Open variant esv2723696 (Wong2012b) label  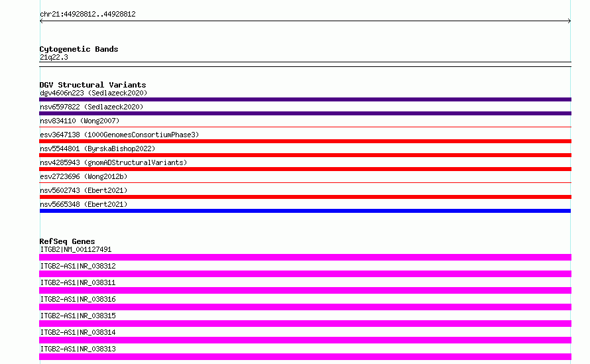tap(84, 176)
